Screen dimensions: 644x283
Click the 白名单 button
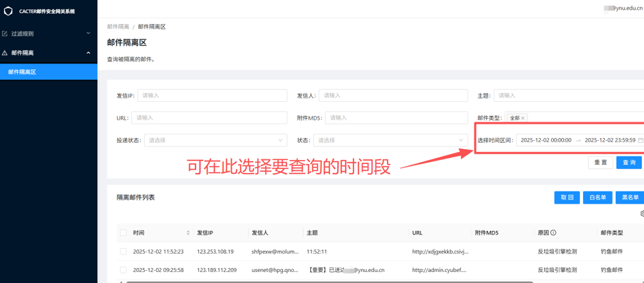597,198
